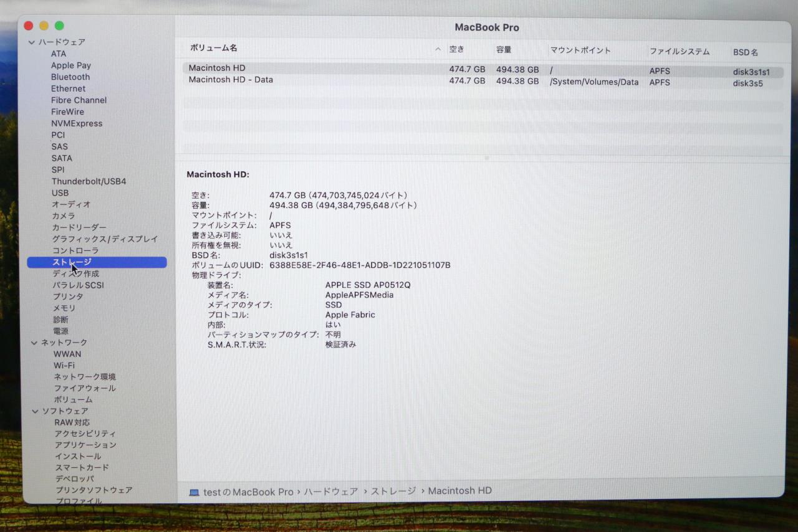The image size is (798, 532).
Task: Click ハードウェア in the path bar
Action: 331,492
